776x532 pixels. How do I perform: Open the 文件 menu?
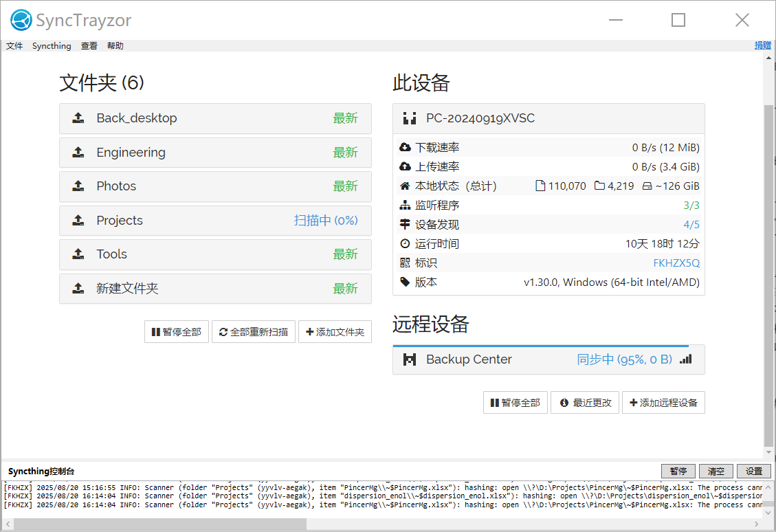click(14, 46)
